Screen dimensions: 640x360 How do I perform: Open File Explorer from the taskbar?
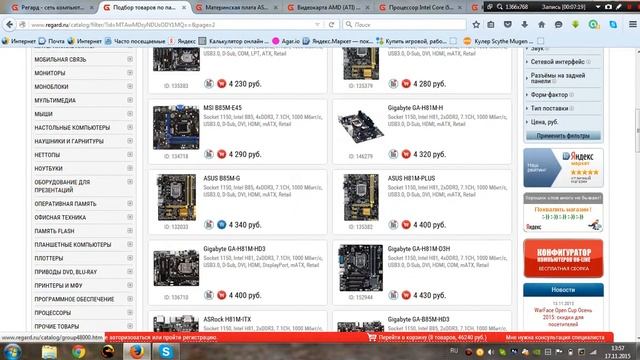point(49,352)
